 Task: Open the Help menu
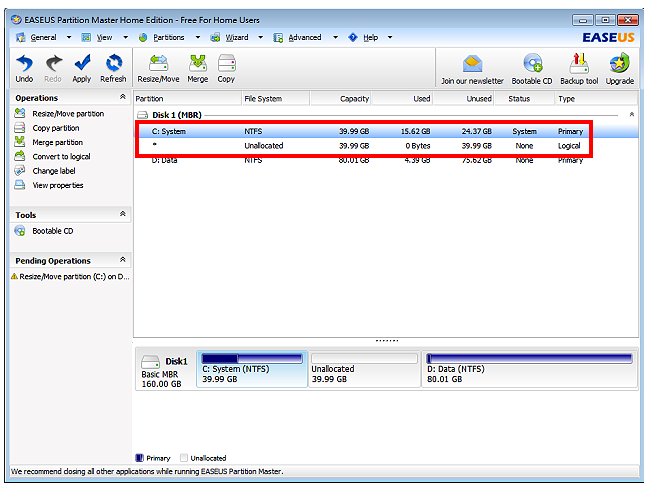pyautogui.click(x=370, y=37)
